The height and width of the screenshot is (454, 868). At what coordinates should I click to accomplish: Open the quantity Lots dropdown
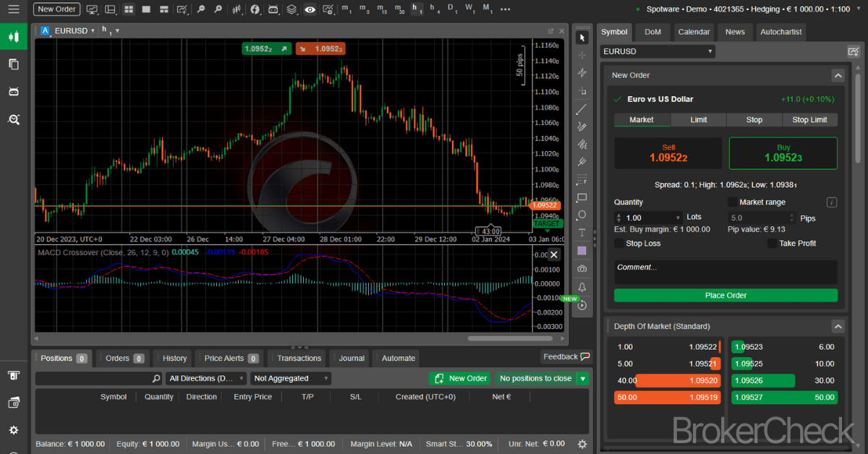click(x=678, y=218)
